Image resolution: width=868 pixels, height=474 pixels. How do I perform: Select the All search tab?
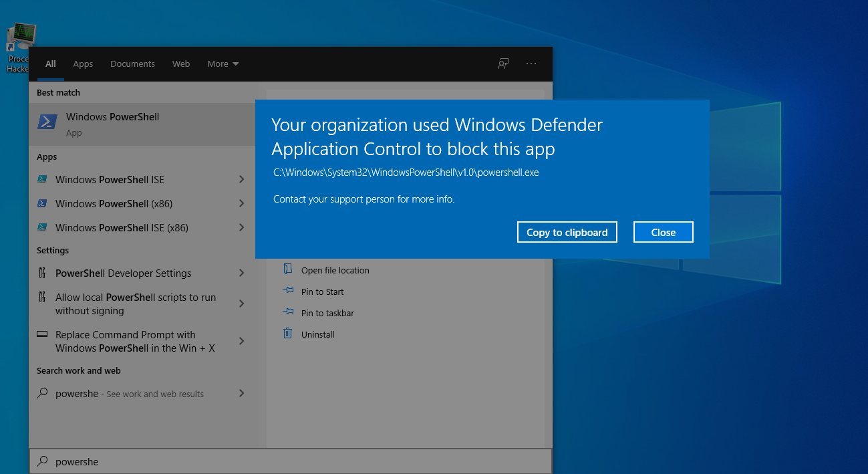(51, 64)
